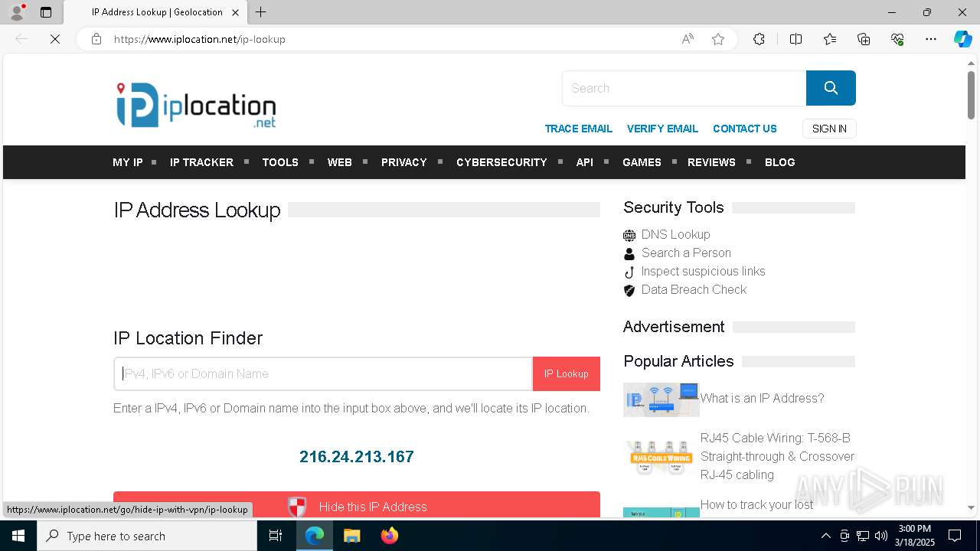The height and width of the screenshot is (551, 980).
Task: Open the BLOG menu item
Action: (x=779, y=162)
